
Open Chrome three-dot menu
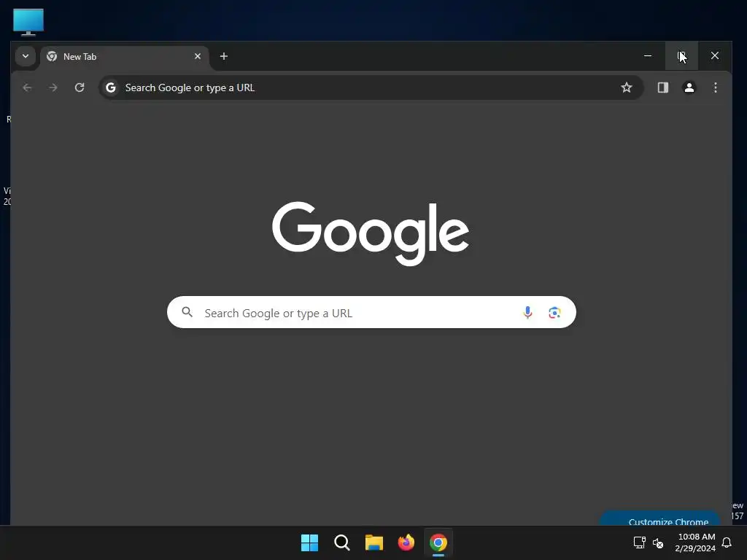pos(715,87)
